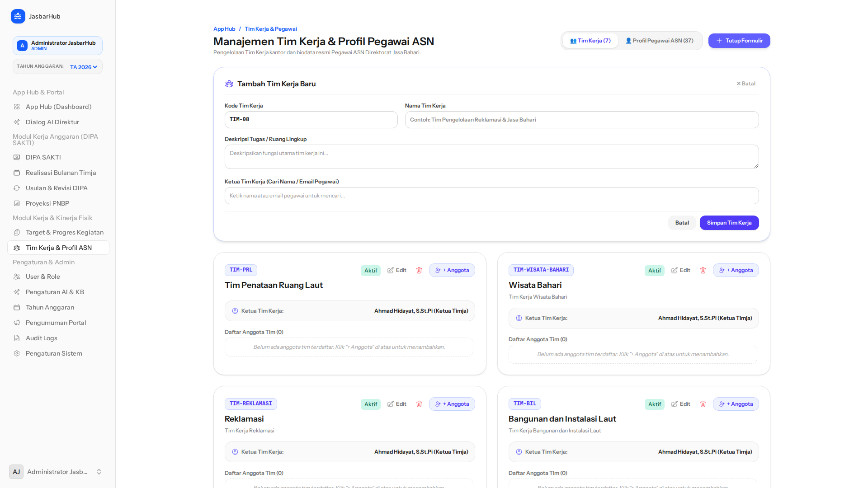Click Proyeksi PNBP chart icon
The height and width of the screenshot is (488, 868).
tap(17, 203)
